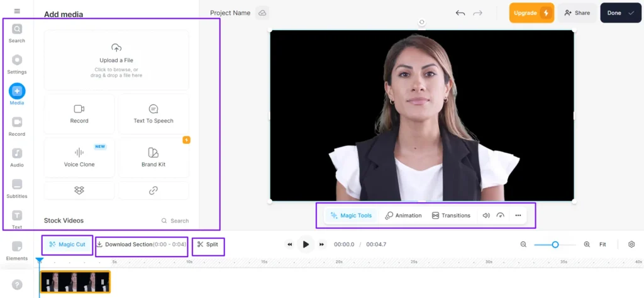The height and width of the screenshot is (298, 644).
Task: Click the Fit timeline button
Action: tap(602, 245)
